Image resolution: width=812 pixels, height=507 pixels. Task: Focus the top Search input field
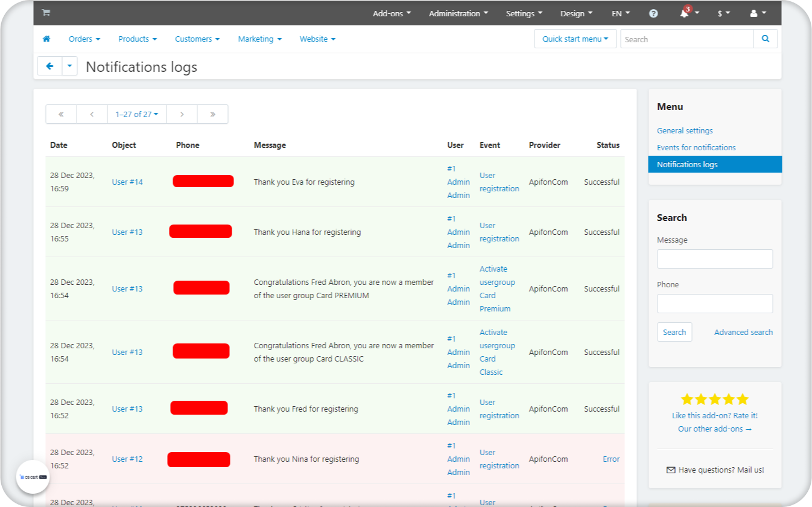[687, 39]
